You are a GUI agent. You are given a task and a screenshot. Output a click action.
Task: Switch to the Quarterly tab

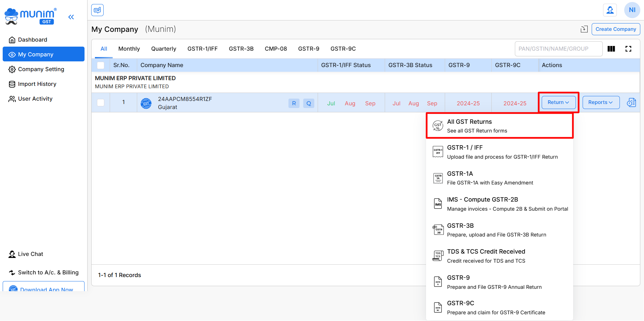click(164, 49)
